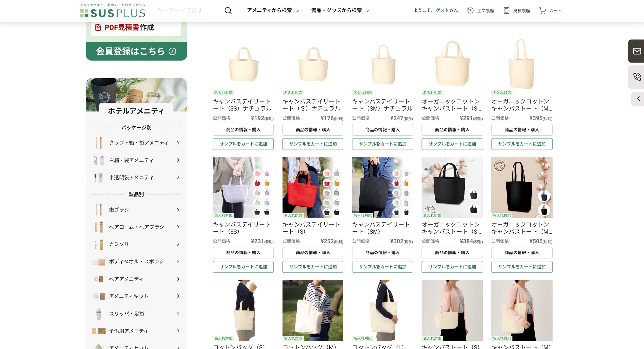The image size is (644, 349).
Task: Expand ヘアアメニティ chevron arrow
Action: (x=178, y=279)
